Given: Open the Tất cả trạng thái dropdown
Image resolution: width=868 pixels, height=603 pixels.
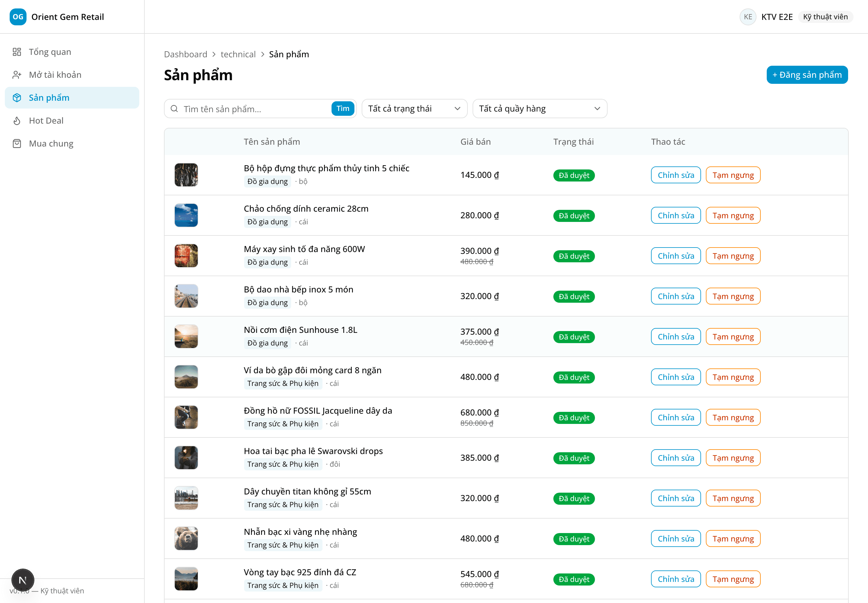Looking at the screenshot, I should pyautogui.click(x=414, y=109).
